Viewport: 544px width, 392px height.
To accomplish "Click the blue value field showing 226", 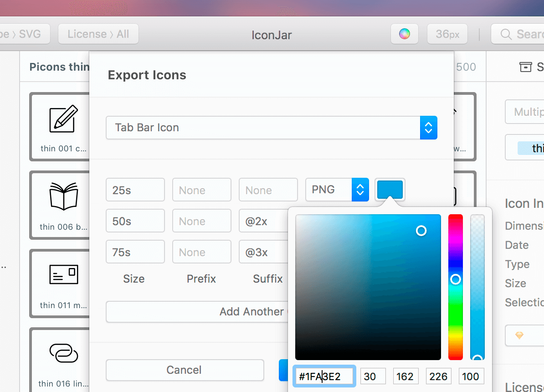I will [x=439, y=377].
